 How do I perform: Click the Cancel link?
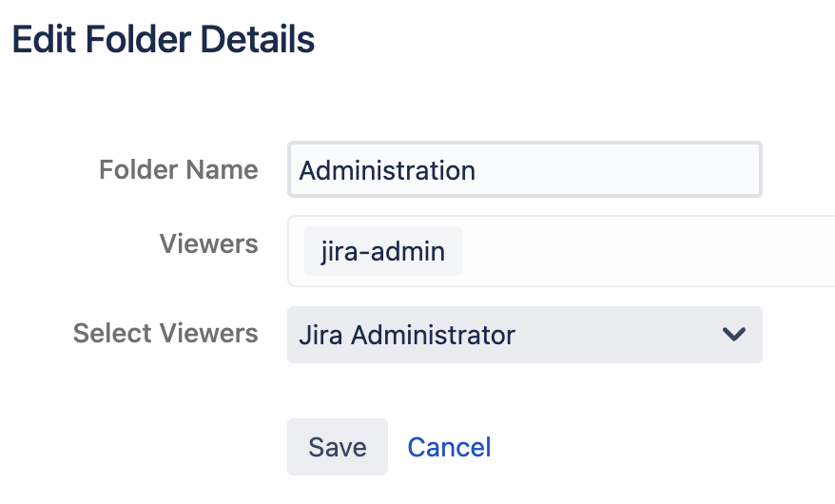(x=449, y=447)
